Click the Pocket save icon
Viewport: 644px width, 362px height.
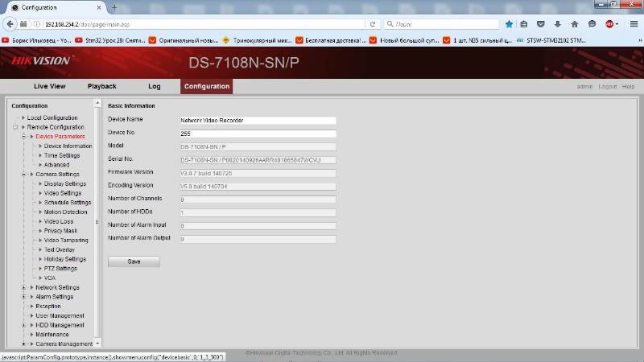pyautogui.click(x=540, y=24)
